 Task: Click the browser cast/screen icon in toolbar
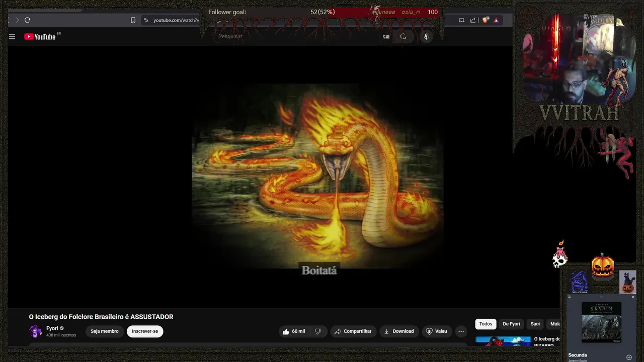[461, 20]
